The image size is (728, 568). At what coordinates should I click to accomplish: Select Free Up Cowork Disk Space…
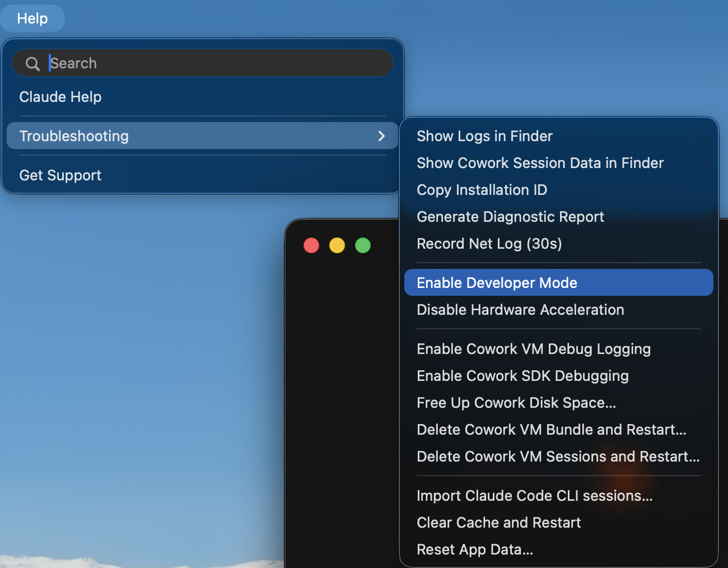coord(559,403)
